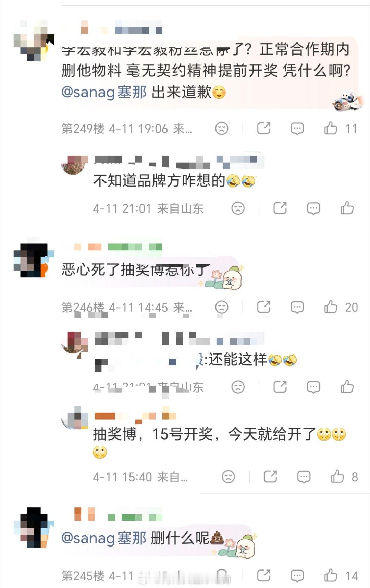Reply to the "不知道品牌方咋想的" comment
Screen dimensions: 370x588
point(313,208)
